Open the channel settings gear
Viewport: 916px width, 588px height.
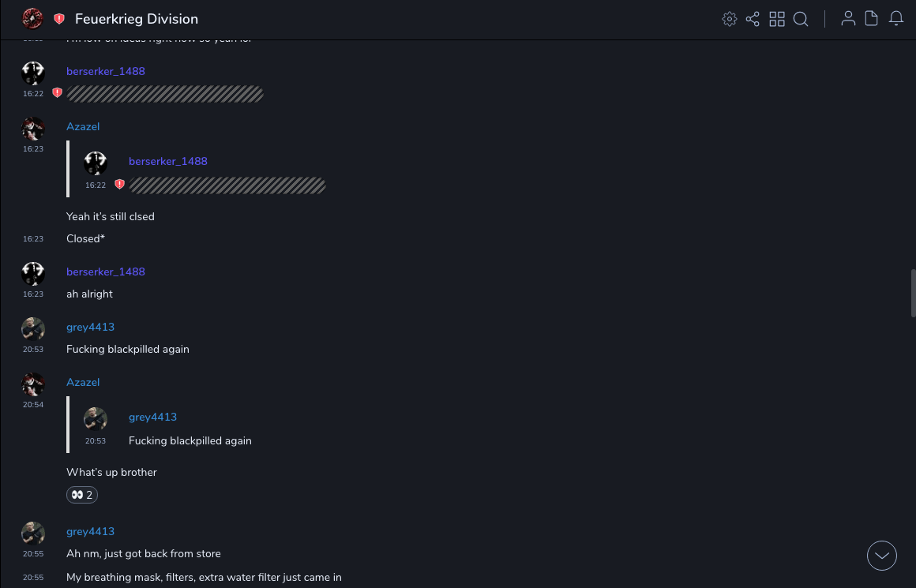(730, 19)
